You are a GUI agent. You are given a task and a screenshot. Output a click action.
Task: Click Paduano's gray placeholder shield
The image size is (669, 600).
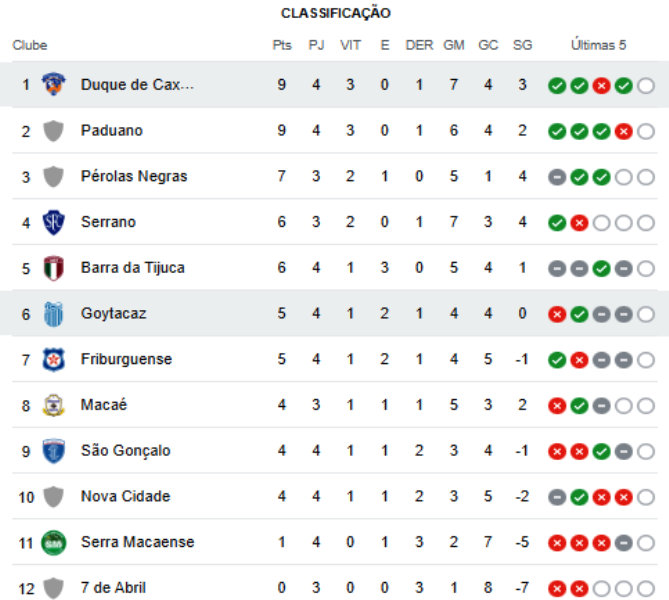pos(53,131)
